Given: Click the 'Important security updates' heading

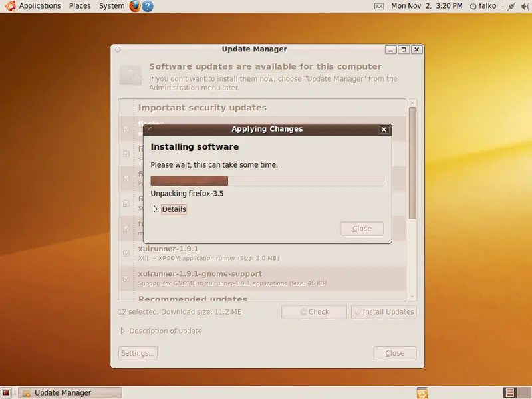Looking at the screenshot, I should (x=203, y=108).
